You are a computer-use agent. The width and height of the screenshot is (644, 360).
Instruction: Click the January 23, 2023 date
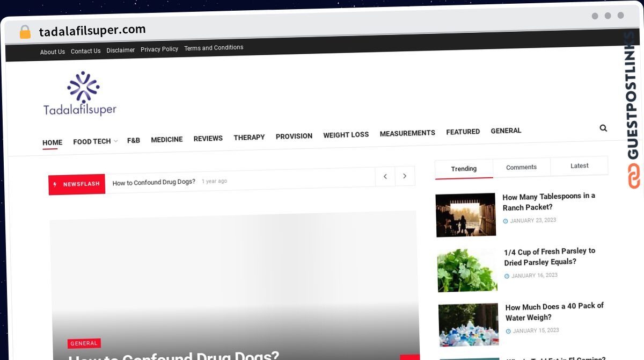(533, 220)
